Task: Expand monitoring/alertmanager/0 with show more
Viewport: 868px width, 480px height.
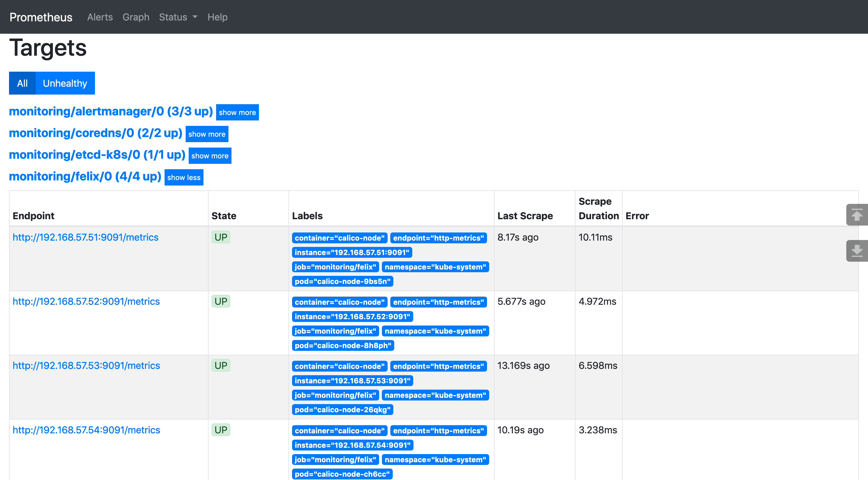Action: click(237, 112)
